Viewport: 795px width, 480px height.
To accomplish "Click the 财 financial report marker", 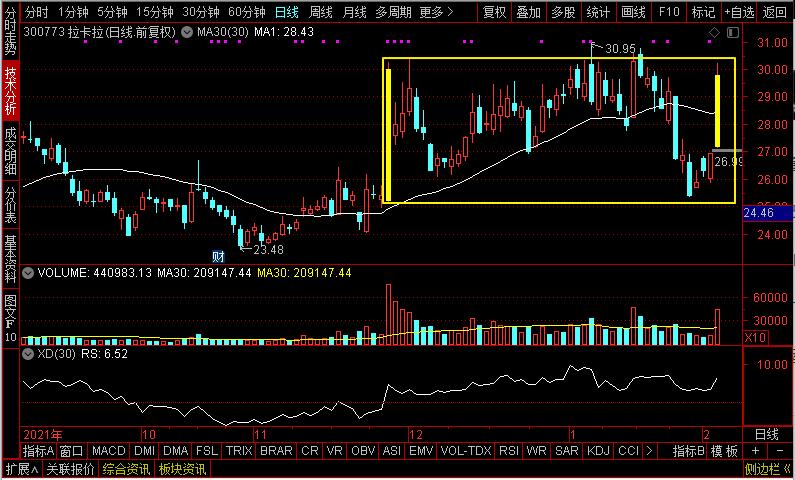I will [x=218, y=255].
